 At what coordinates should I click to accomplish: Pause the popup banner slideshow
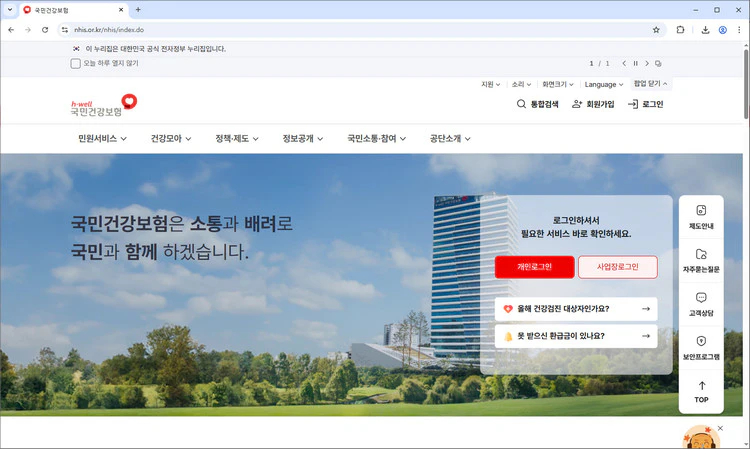tap(635, 63)
